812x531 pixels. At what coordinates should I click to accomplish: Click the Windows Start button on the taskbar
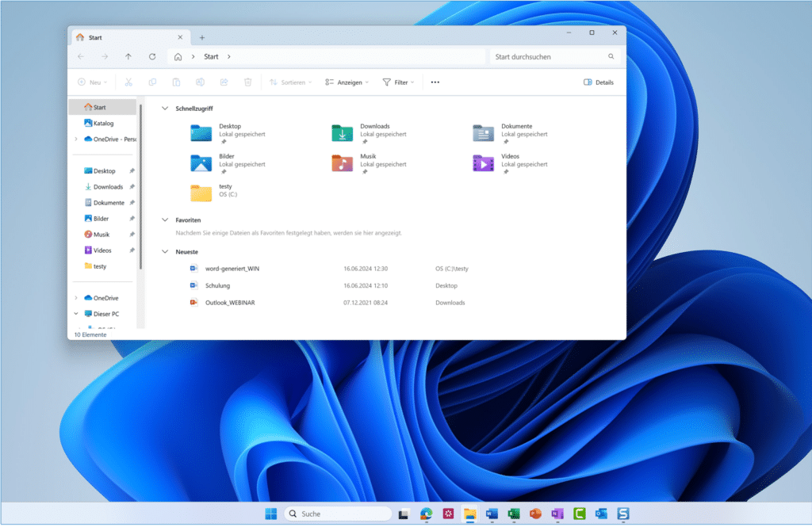pos(271,514)
